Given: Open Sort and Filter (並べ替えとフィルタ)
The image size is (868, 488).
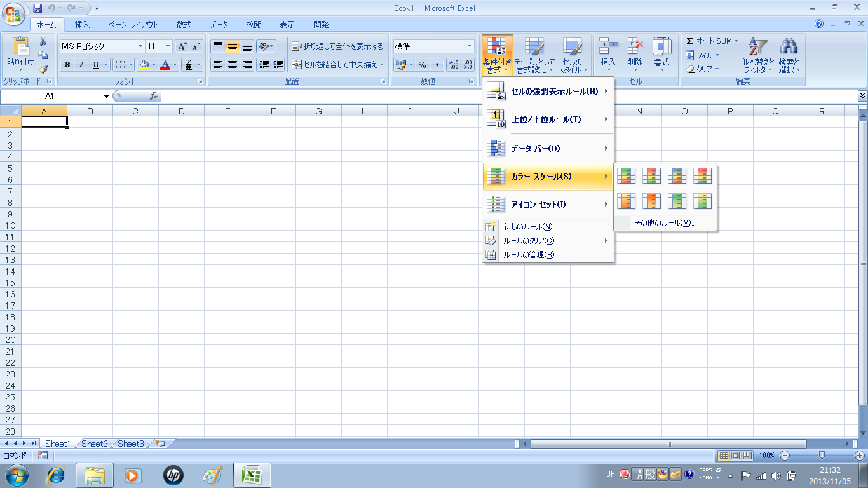Looking at the screenshot, I should pos(758,56).
